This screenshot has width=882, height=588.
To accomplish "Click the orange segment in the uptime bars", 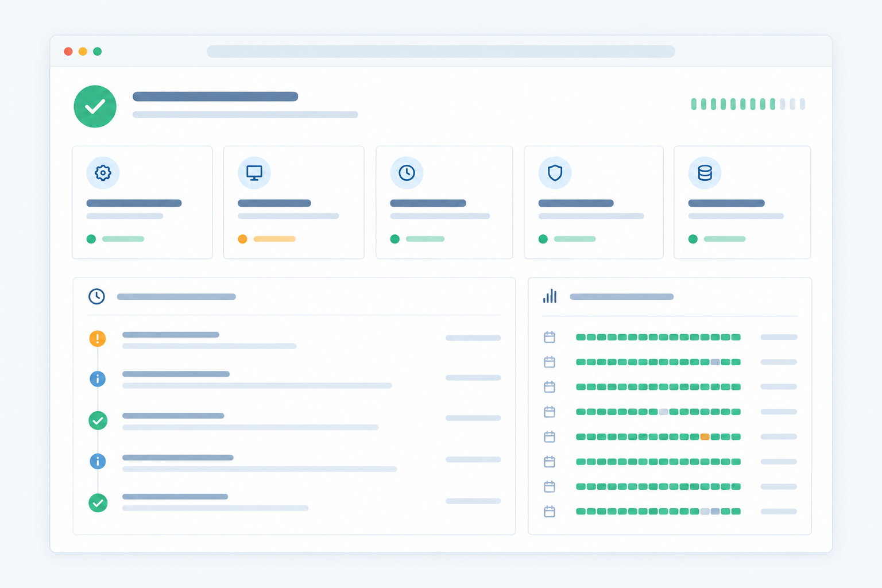I will 705,437.
